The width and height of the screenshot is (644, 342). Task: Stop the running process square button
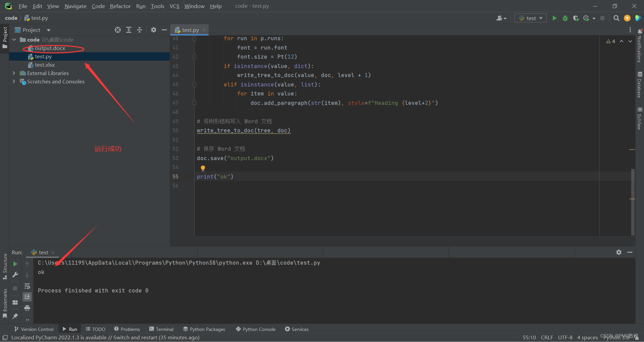coord(602,18)
